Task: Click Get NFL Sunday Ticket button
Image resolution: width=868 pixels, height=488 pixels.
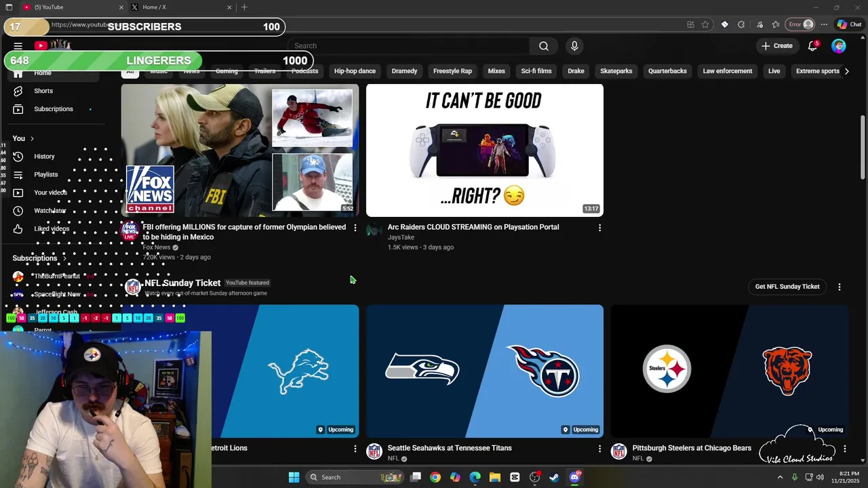Action: pyautogui.click(x=787, y=287)
